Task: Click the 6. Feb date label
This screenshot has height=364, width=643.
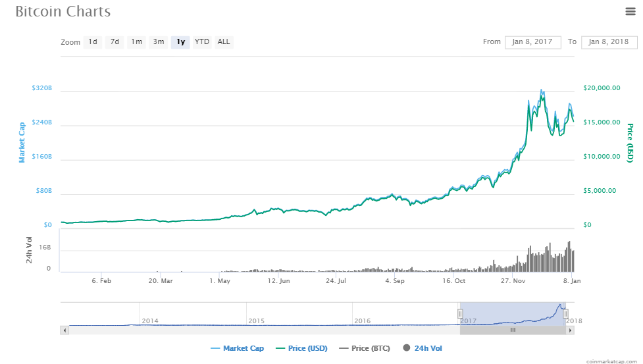Action: click(x=101, y=281)
